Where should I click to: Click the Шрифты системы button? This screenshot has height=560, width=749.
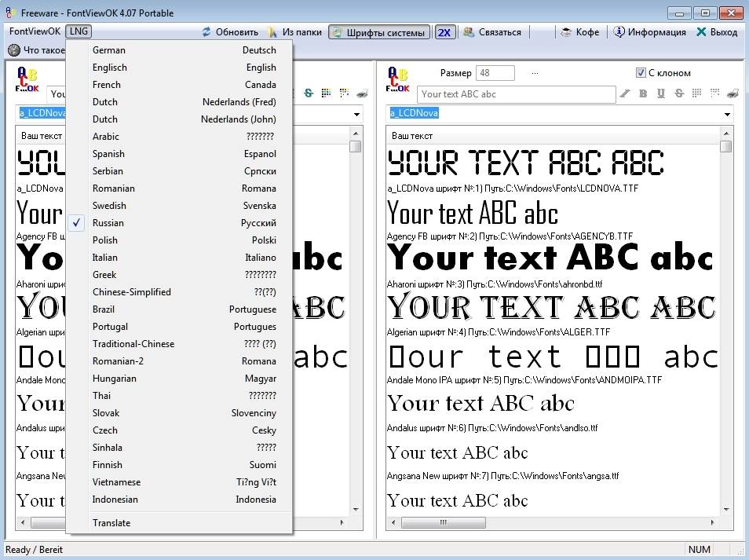coord(379,32)
